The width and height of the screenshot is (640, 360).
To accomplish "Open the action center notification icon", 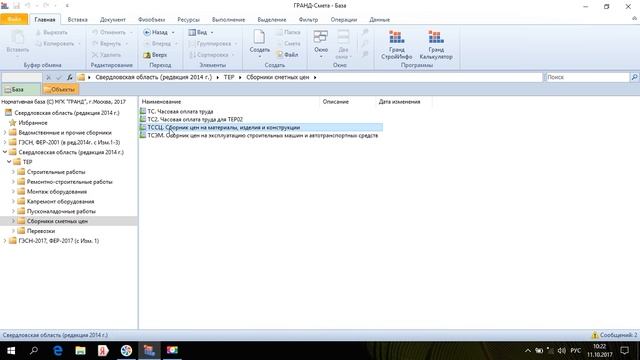I will click(624, 350).
